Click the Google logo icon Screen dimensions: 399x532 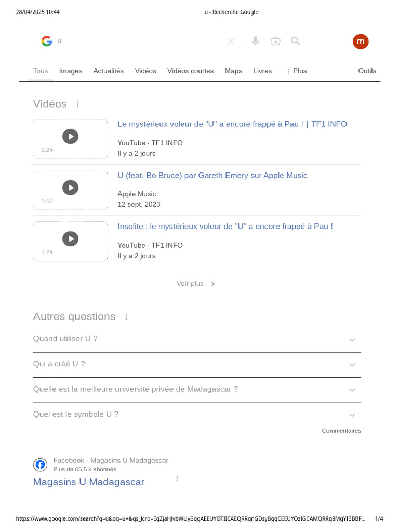tap(47, 41)
